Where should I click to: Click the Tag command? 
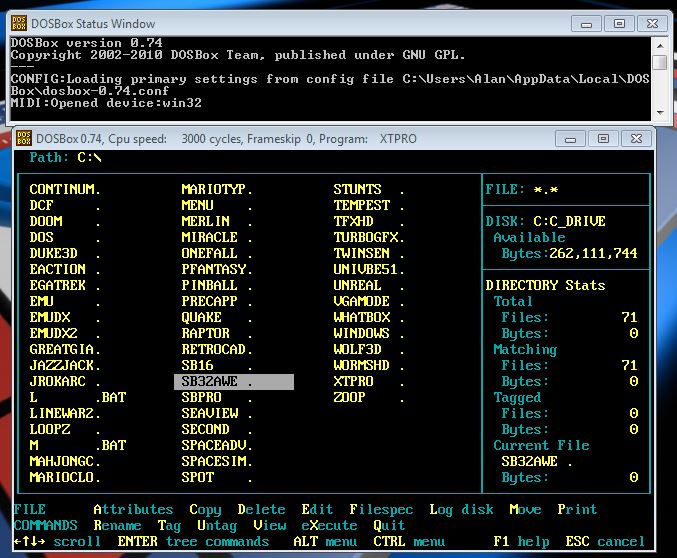click(x=169, y=526)
